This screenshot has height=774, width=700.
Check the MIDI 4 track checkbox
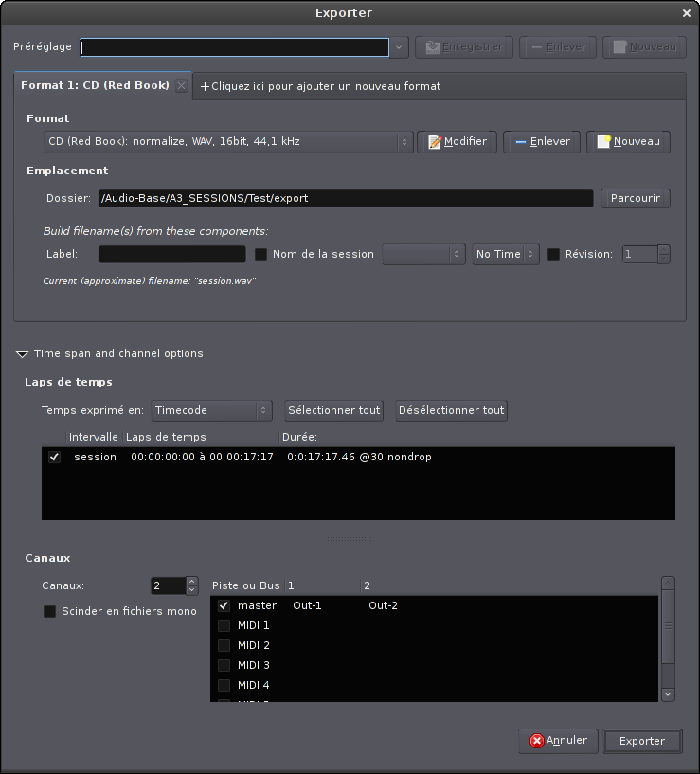tap(224, 685)
